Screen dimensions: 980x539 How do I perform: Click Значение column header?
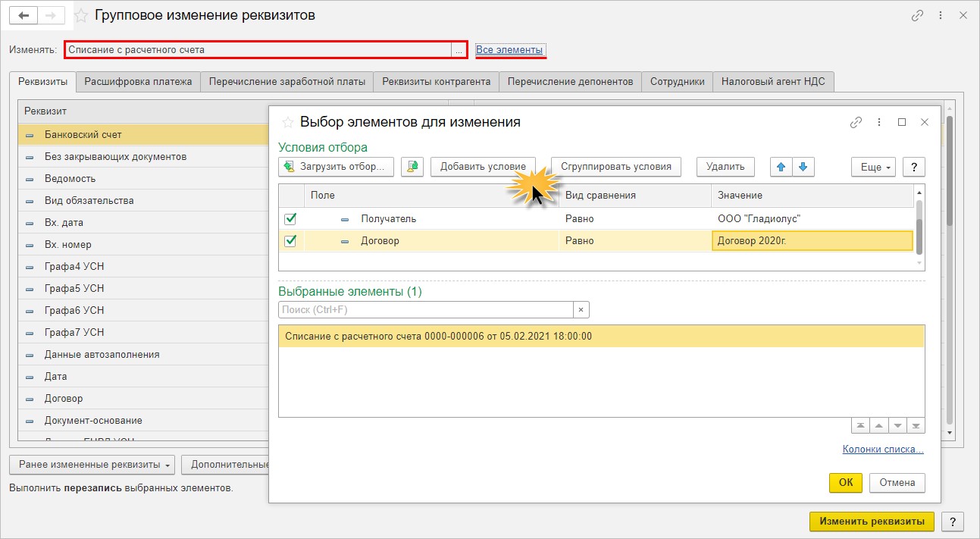click(812, 196)
